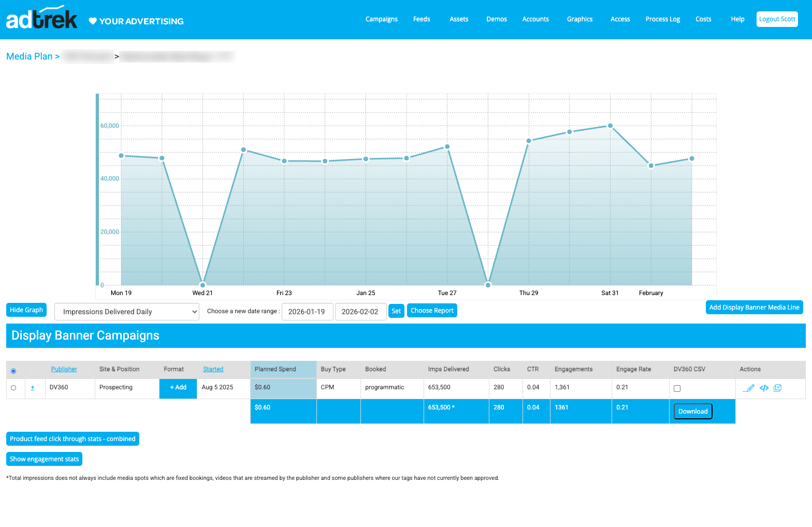Viewport: 812px width, 527px height.
Task: Open the Campaigns menu
Action: pos(382,19)
